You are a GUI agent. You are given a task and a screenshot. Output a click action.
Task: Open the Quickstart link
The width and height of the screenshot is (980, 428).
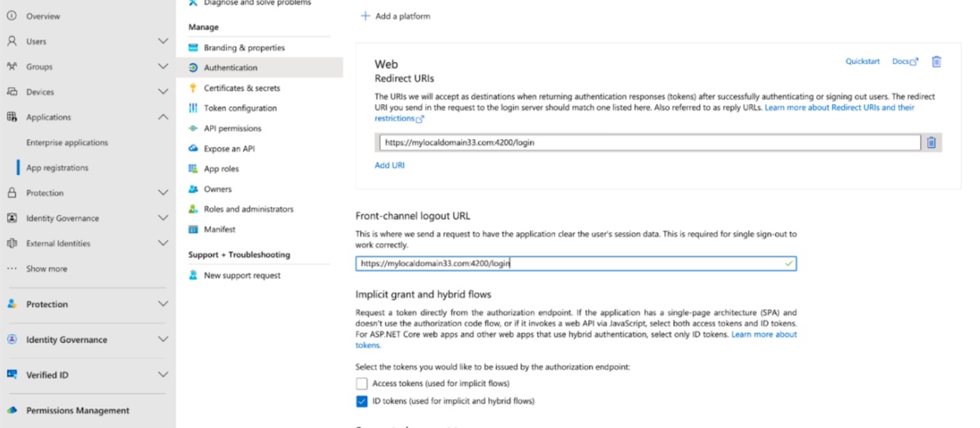tap(862, 61)
